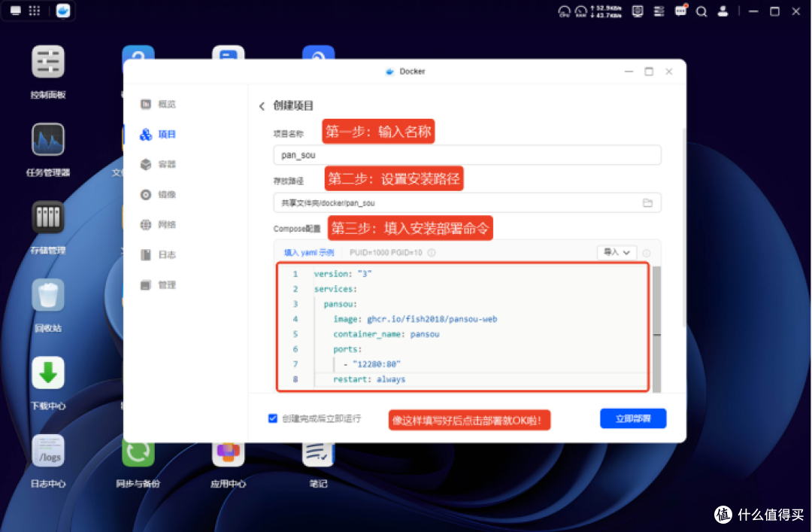Viewport: 812px width, 532px height.
Task: Click the 填入 yaml 示例 link
Action: pyautogui.click(x=309, y=253)
